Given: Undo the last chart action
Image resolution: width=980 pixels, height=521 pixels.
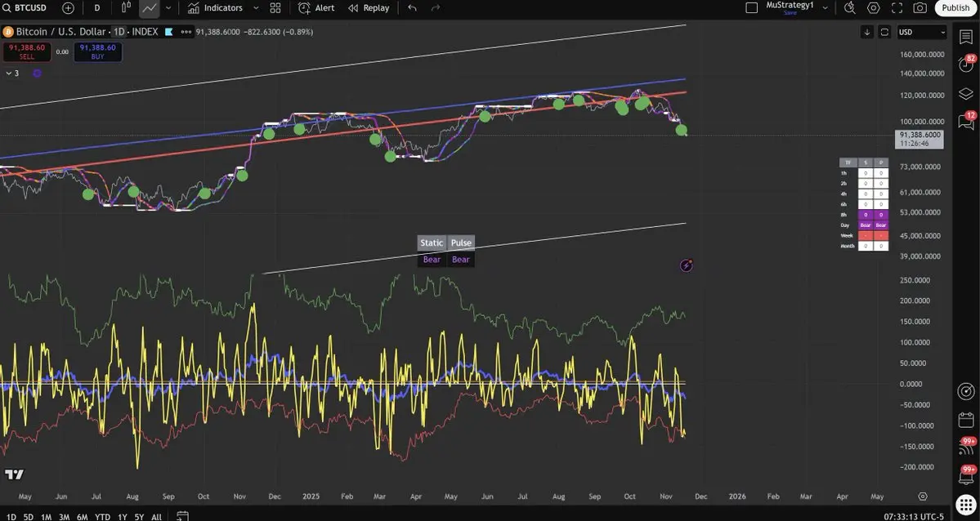Looking at the screenshot, I should [x=413, y=8].
